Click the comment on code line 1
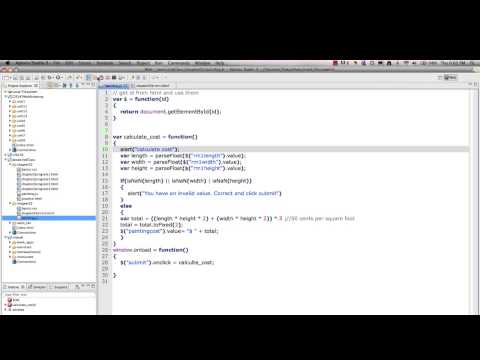The width and height of the screenshot is (480, 360). (x=155, y=93)
